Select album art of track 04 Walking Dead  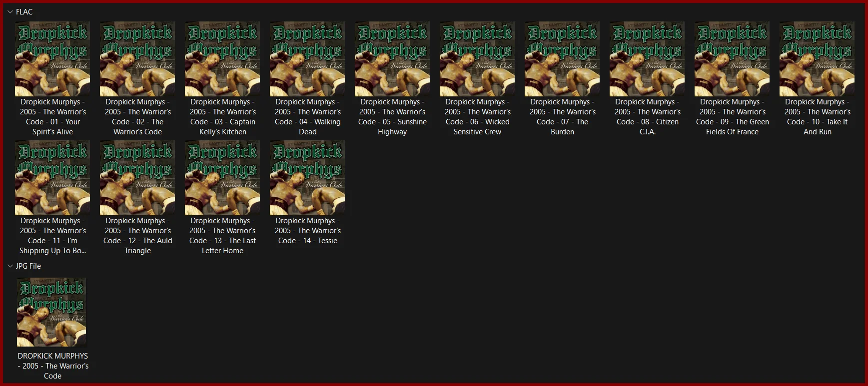[x=307, y=59]
